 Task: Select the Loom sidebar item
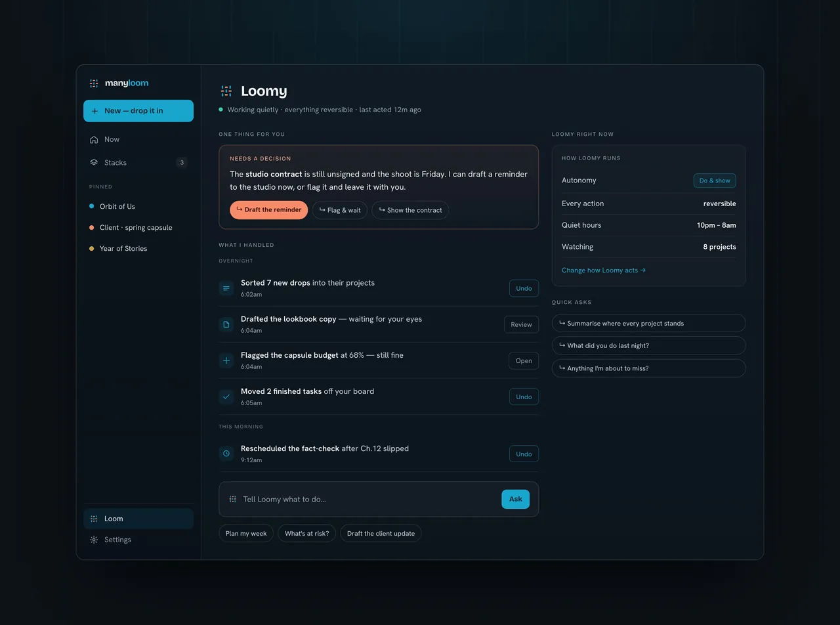pyautogui.click(x=138, y=519)
